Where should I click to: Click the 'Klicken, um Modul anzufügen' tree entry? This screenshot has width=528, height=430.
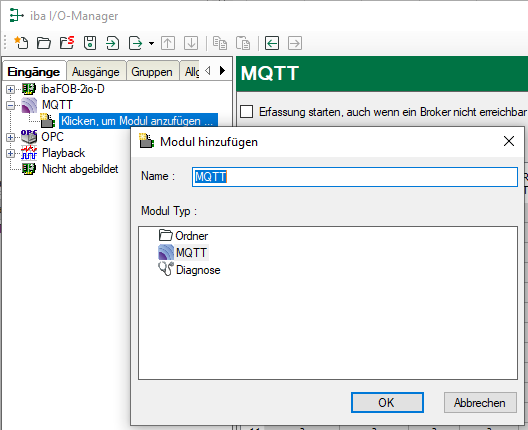(138, 121)
